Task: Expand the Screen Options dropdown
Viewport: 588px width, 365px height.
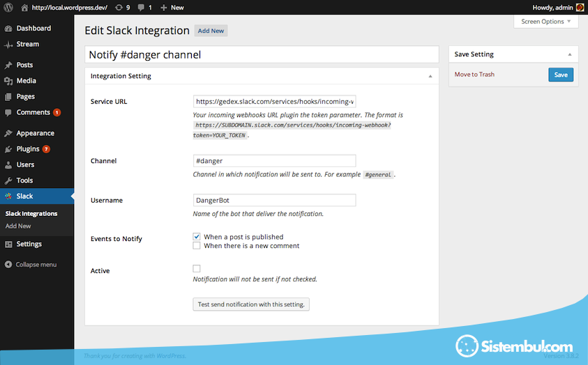Action: [x=545, y=22]
